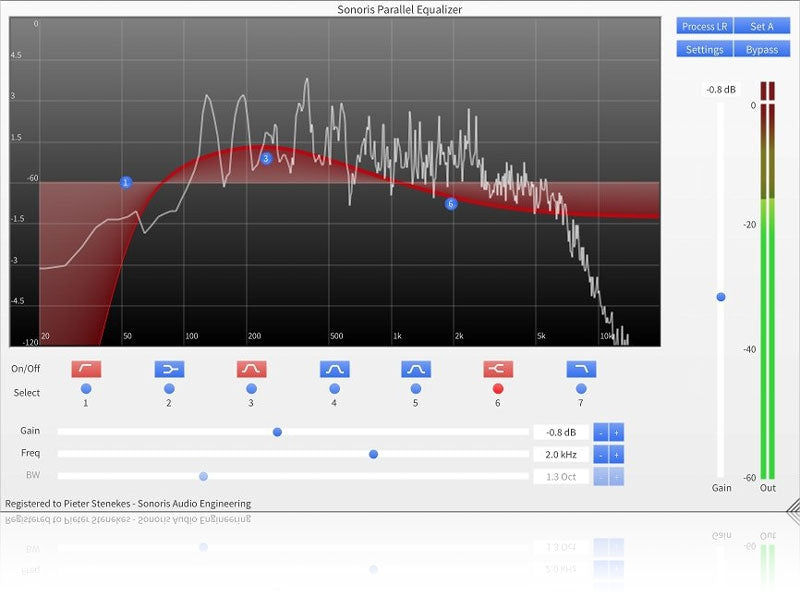Image resolution: width=800 pixels, height=609 pixels.
Task: Click the Freq slider label
Action: (x=30, y=453)
